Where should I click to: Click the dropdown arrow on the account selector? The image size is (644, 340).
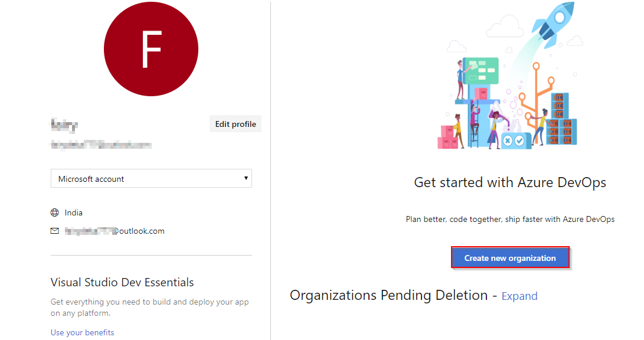[x=246, y=178]
